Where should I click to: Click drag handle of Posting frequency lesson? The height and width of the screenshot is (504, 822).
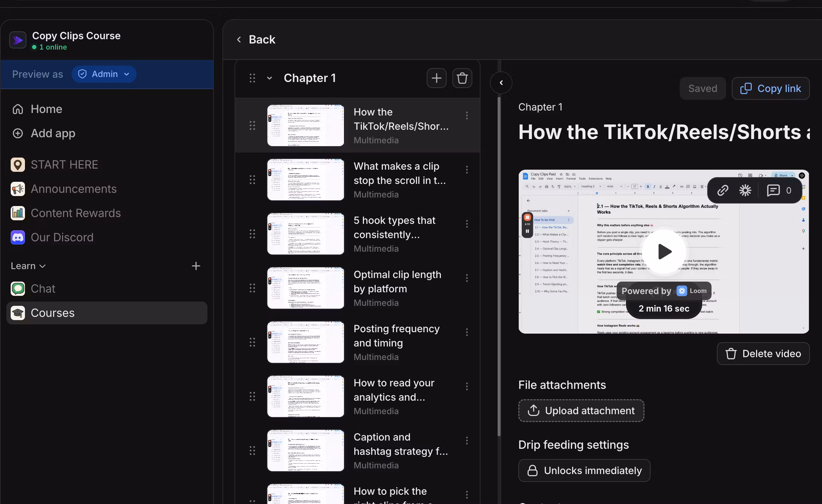click(252, 342)
